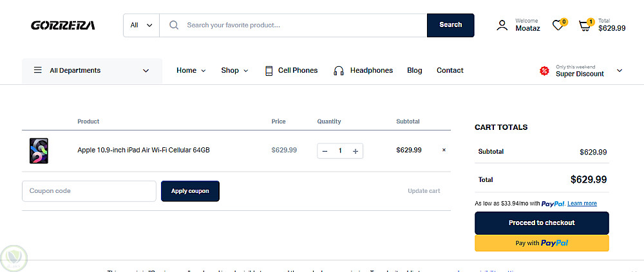The width and height of the screenshot is (644, 272).
Task: Go to Headphones menu item
Action: [x=372, y=70]
